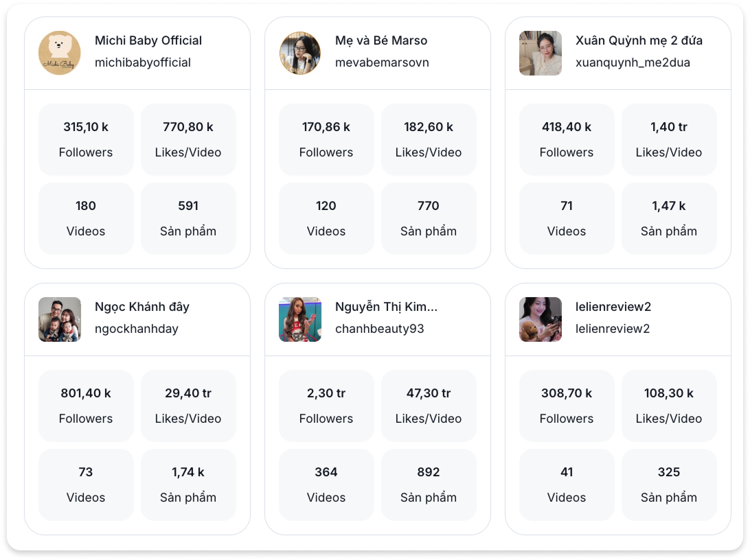Select 2,30 tr Followers tile
Viewport: 750px width, 560px height.
(326, 406)
